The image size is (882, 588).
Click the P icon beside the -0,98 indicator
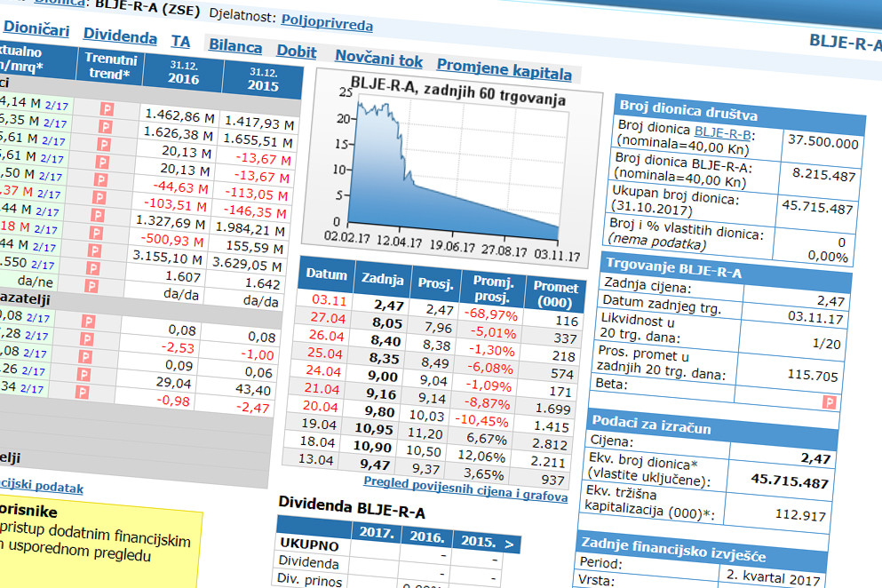82,392
